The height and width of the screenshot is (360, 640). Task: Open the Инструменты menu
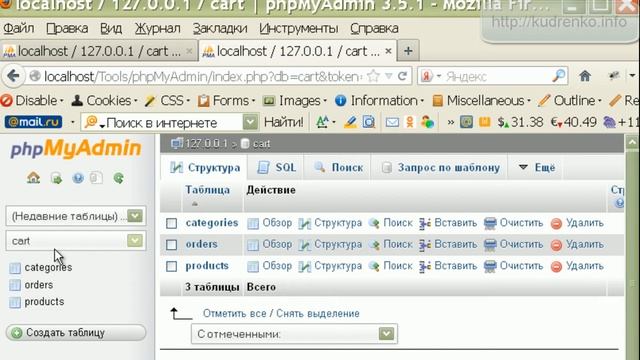point(299,29)
